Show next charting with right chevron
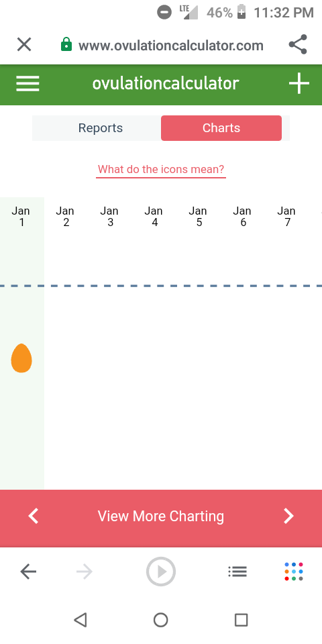Image resolution: width=322 pixels, height=644 pixels. (x=288, y=517)
